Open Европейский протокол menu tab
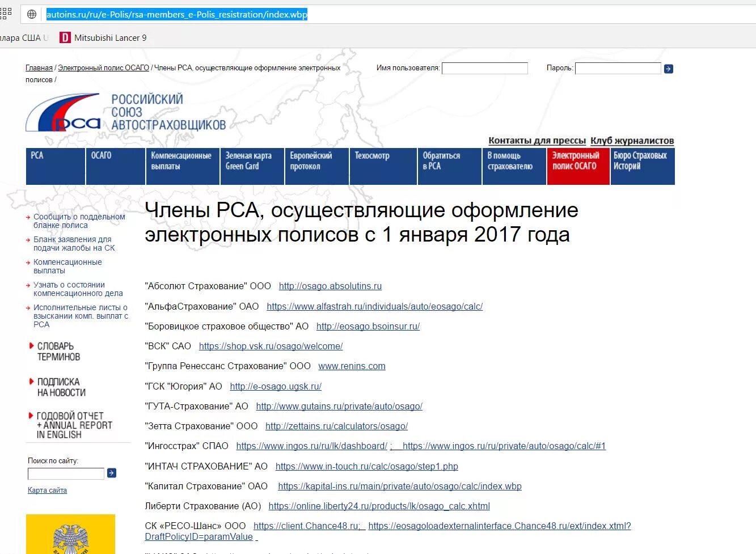756x554 pixels. tap(316, 166)
